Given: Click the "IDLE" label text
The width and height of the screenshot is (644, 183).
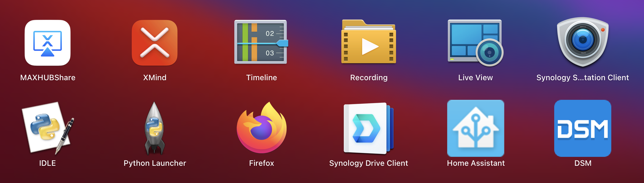Looking at the screenshot, I should pyautogui.click(x=48, y=163).
